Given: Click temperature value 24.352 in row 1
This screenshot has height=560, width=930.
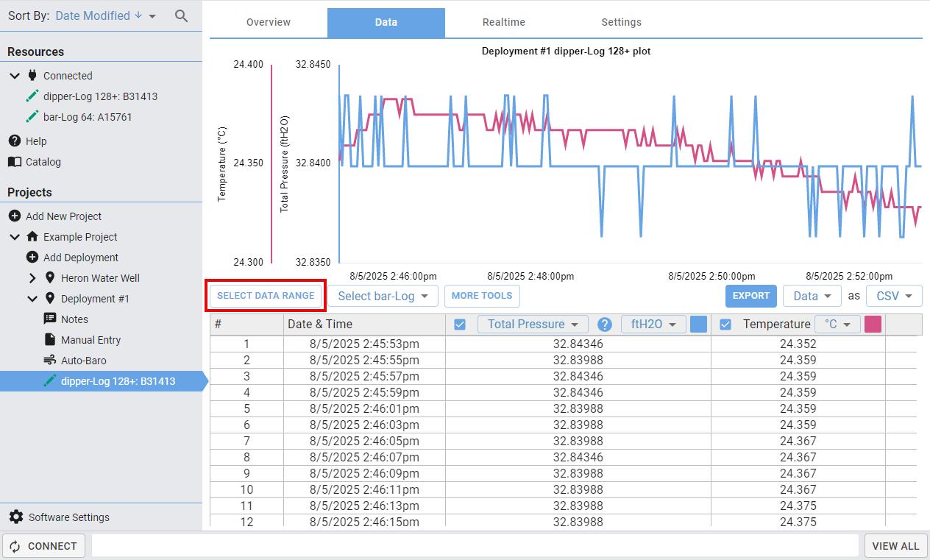Looking at the screenshot, I should coord(798,344).
